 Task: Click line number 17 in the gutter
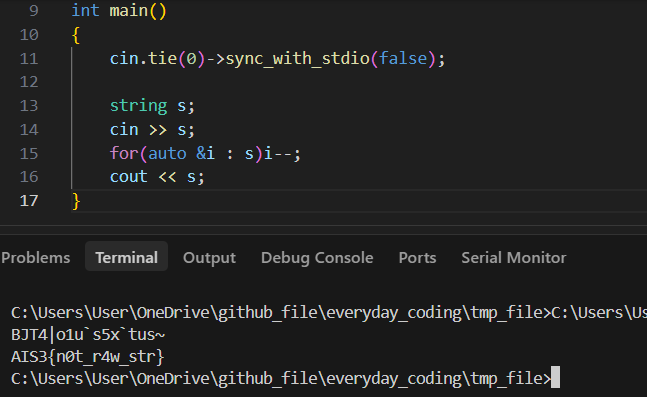tap(29, 201)
